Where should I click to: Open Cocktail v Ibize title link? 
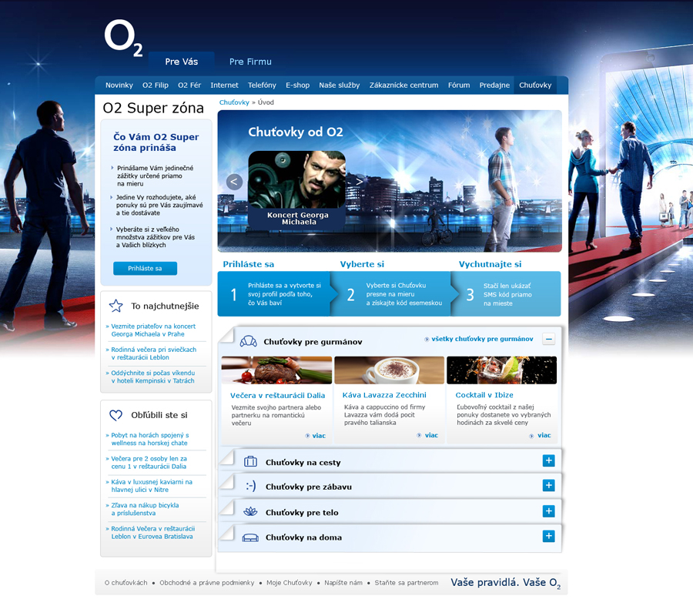484,395
